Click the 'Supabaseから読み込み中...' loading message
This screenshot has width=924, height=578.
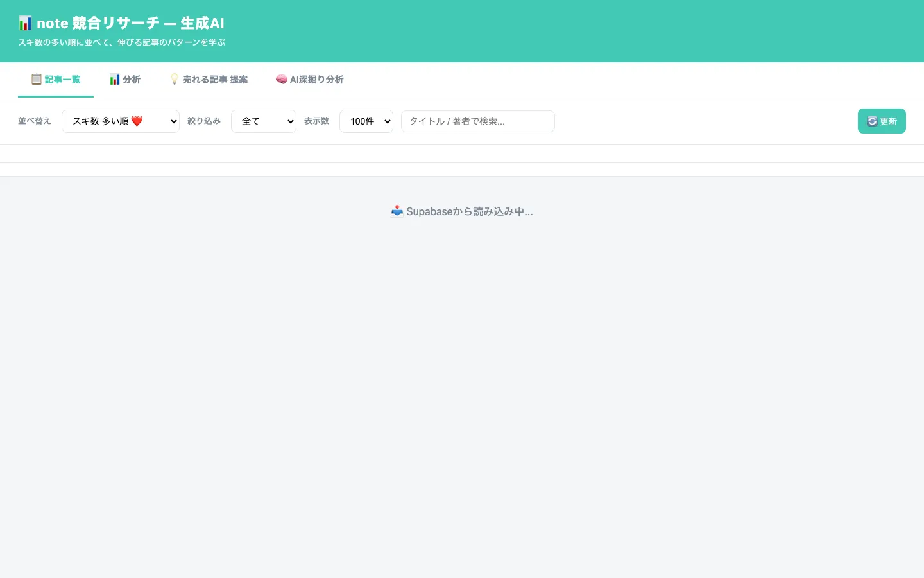coord(462,211)
